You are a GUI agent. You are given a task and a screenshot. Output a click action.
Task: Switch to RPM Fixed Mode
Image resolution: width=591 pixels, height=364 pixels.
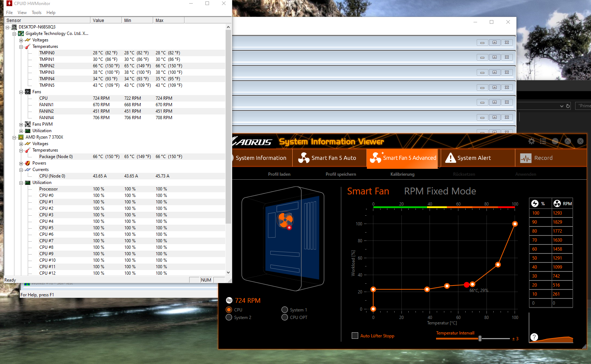[440, 191]
